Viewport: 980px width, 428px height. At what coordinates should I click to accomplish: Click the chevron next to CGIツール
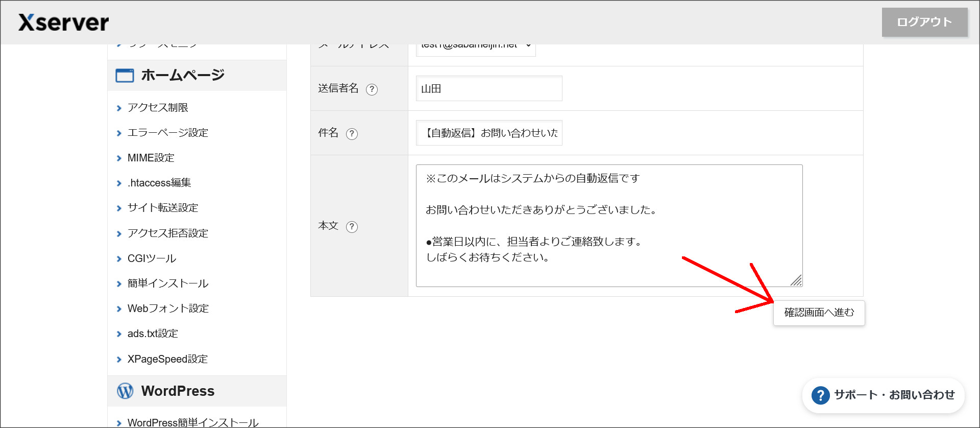pos(119,259)
